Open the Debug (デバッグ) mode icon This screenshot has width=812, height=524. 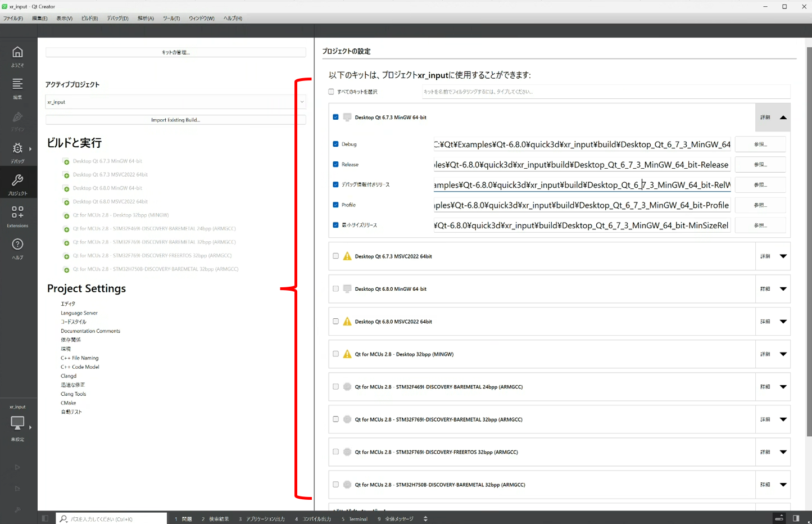point(17,152)
